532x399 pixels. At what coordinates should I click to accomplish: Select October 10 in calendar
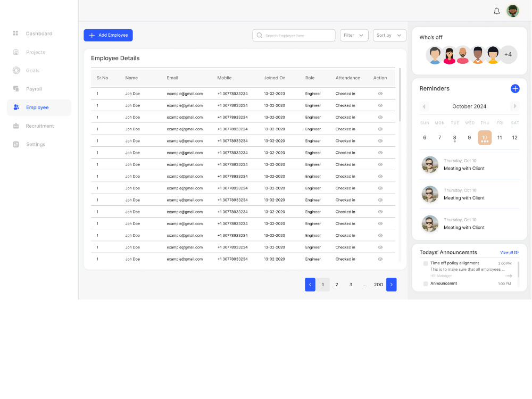point(485,138)
